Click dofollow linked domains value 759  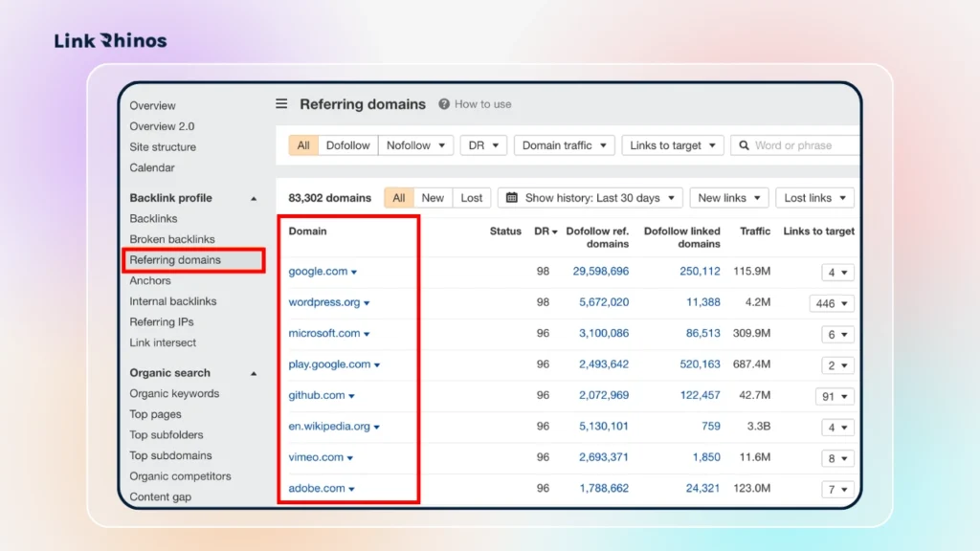point(711,426)
